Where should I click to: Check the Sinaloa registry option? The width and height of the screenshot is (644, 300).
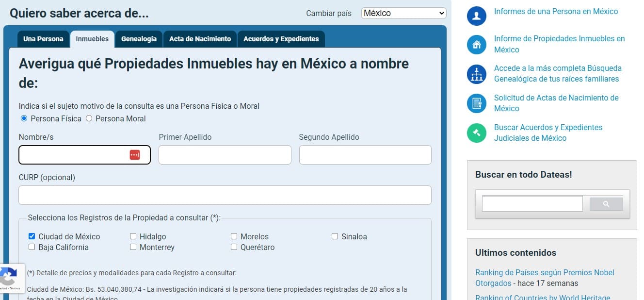click(x=335, y=236)
